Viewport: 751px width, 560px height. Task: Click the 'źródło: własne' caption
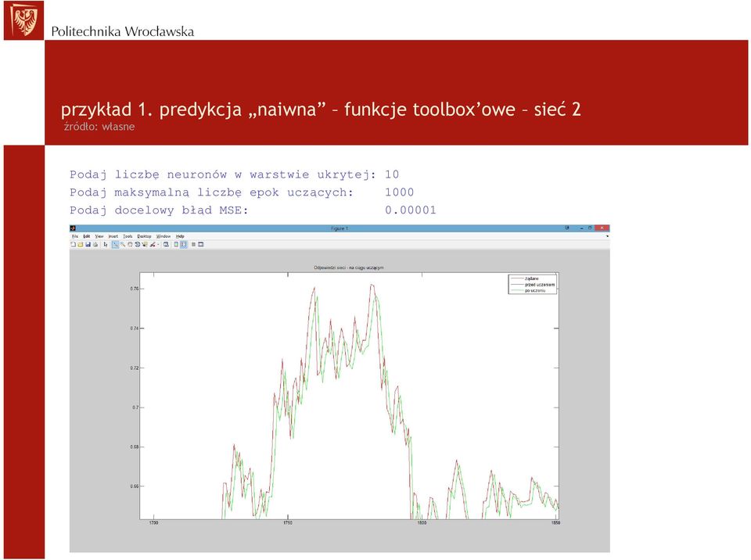tap(99, 127)
